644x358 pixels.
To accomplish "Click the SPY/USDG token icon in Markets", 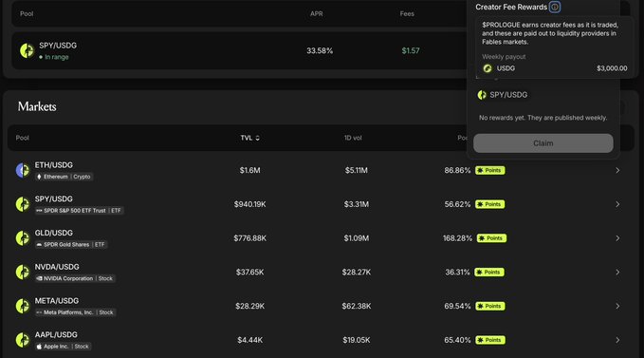I will [x=23, y=204].
